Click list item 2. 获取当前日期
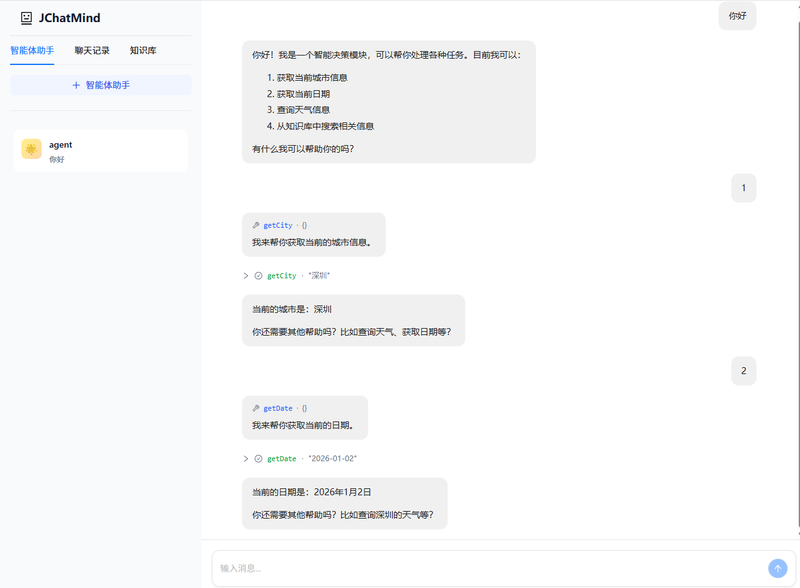The height and width of the screenshot is (588, 800). click(x=298, y=94)
